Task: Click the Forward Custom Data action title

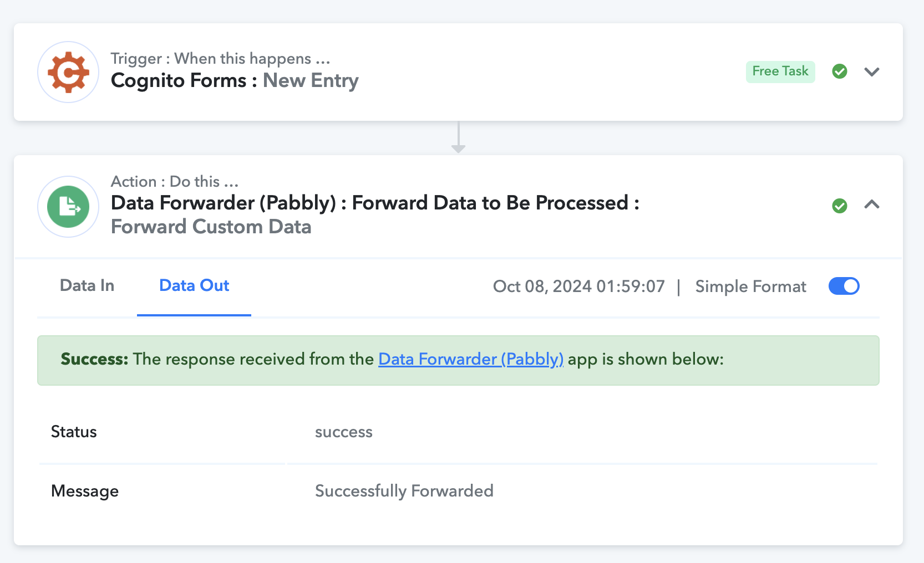Action: [211, 227]
